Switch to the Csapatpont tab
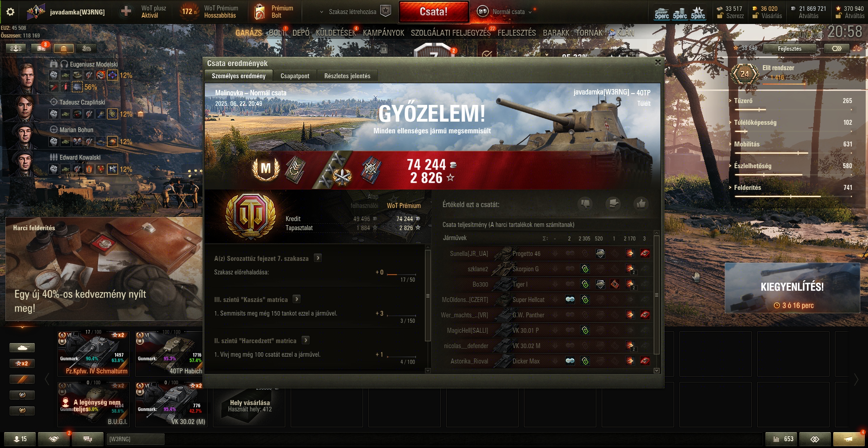Viewport: 868px width, 448px height. point(295,76)
